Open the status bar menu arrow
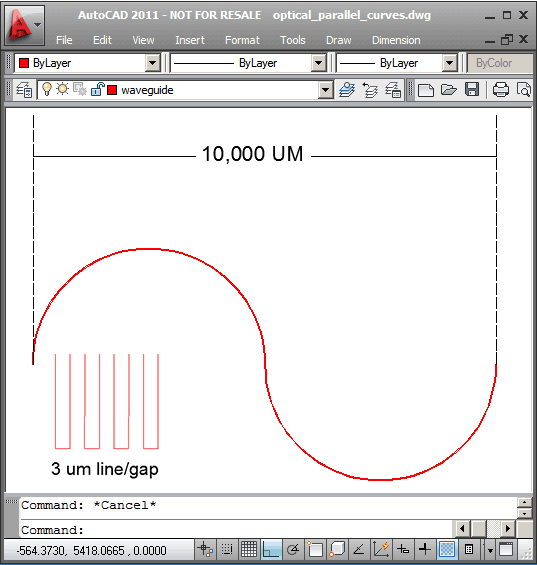The image size is (537, 565). pyautogui.click(x=490, y=551)
